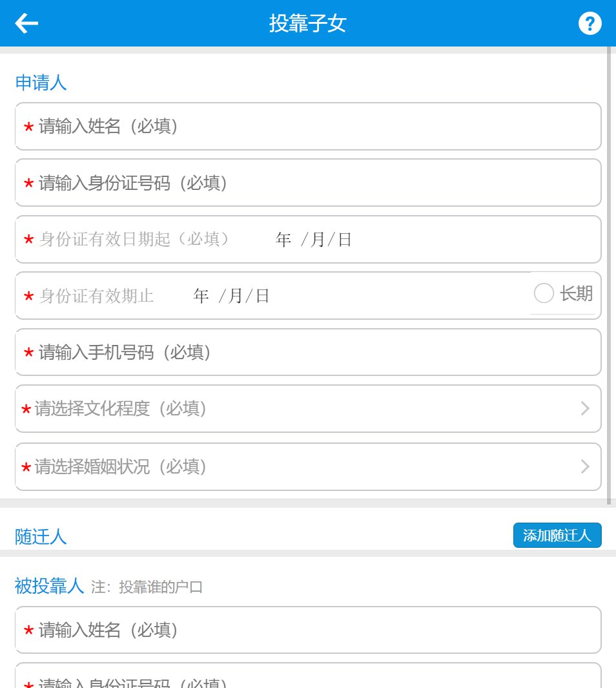Click the 随迁人 section heading

click(41, 536)
